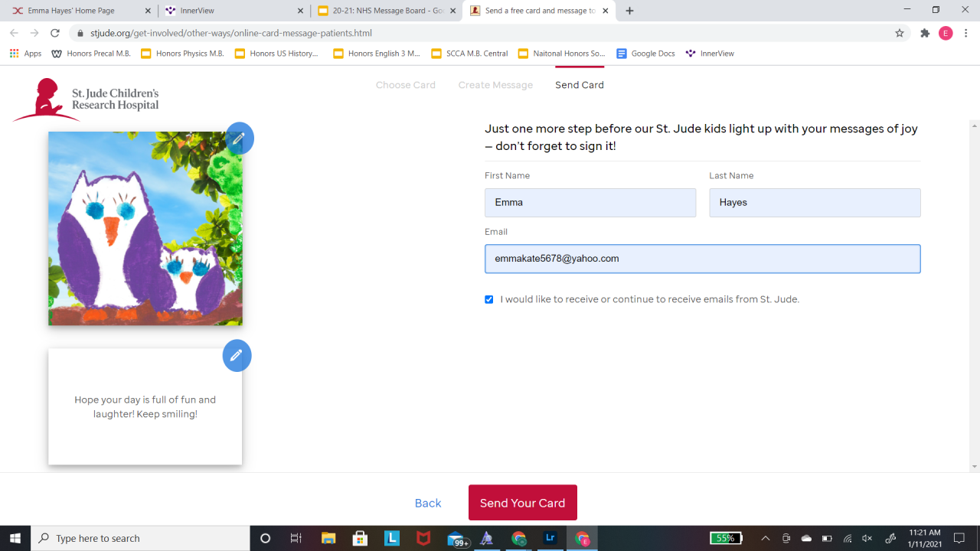Image resolution: width=980 pixels, height=551 pixels.
Task: Click the pencil edit icon on the owl card image
Action: click(x=239, y=139)
